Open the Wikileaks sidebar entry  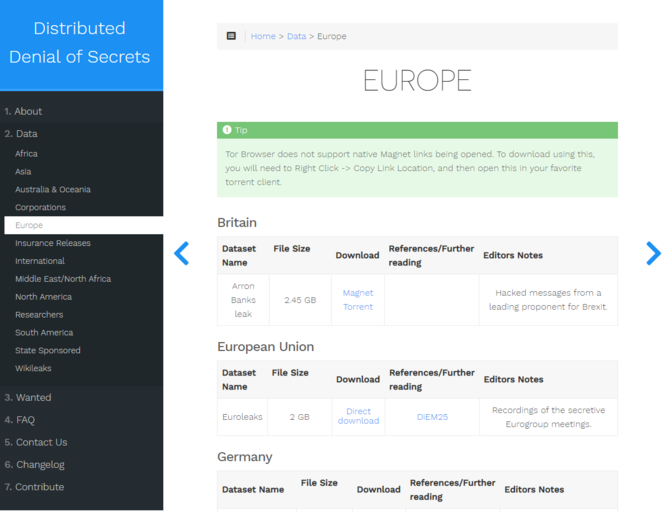[34, 368]
